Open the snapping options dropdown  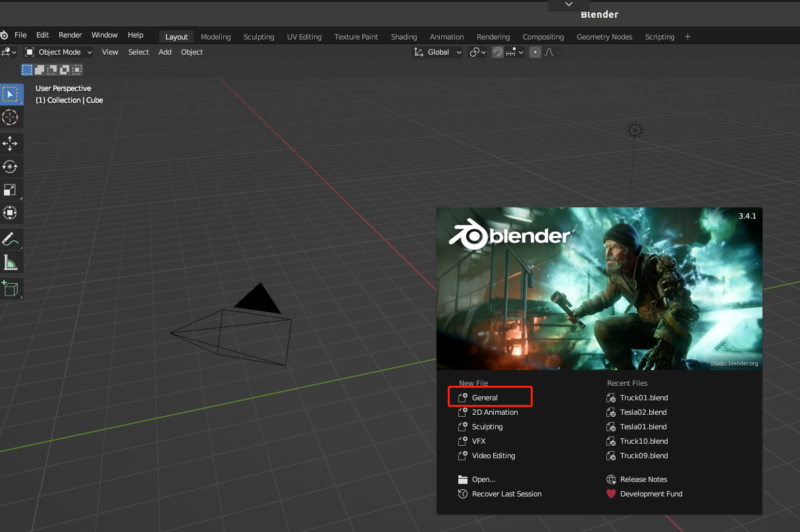pos(515,52)
